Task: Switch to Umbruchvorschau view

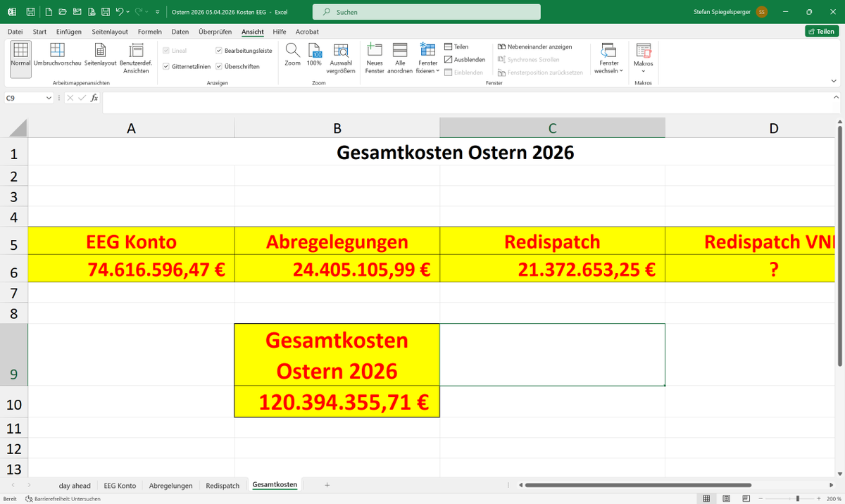Action: pos(58,55)
